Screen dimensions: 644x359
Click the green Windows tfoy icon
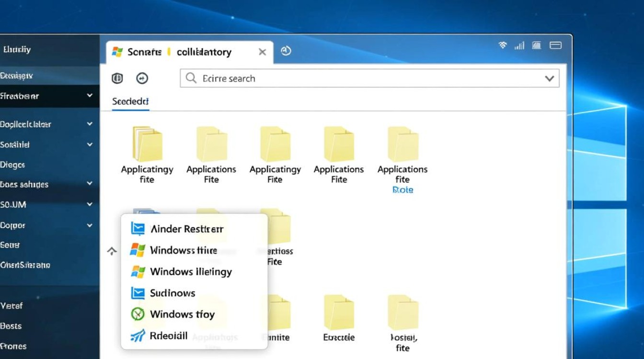pos(138,314)
